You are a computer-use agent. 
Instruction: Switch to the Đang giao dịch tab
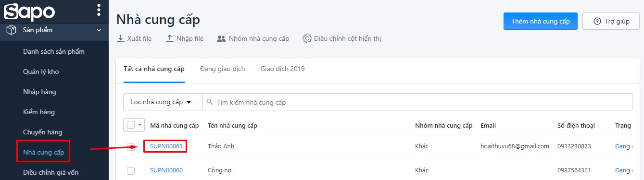pyautogui.click(x=223, y=69)
